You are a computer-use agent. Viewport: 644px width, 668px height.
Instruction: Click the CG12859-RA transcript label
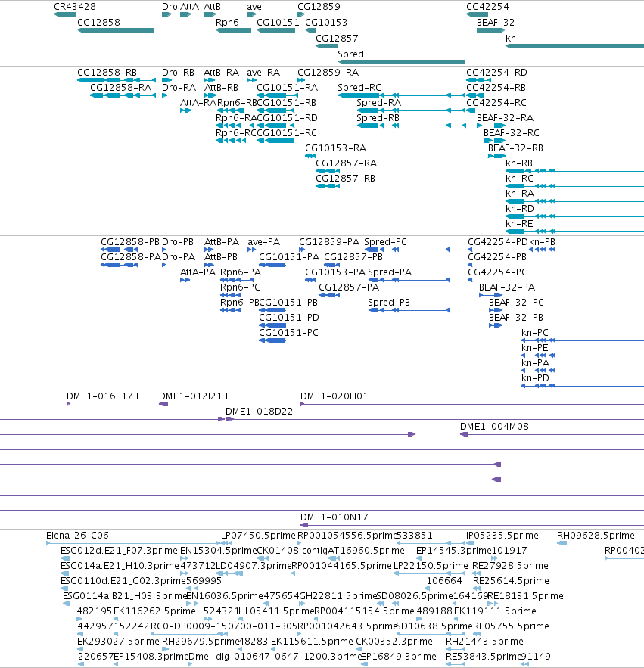(x=328, y=73)
